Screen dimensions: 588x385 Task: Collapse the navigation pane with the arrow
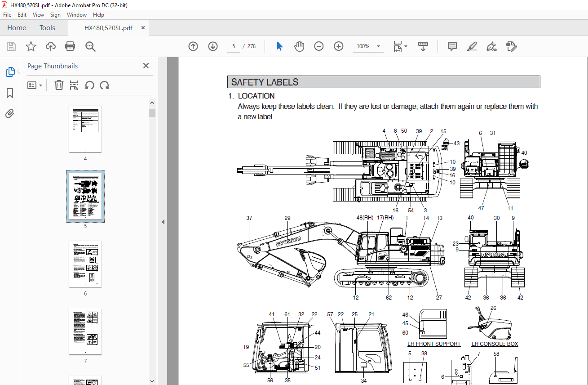coord(163,222)
